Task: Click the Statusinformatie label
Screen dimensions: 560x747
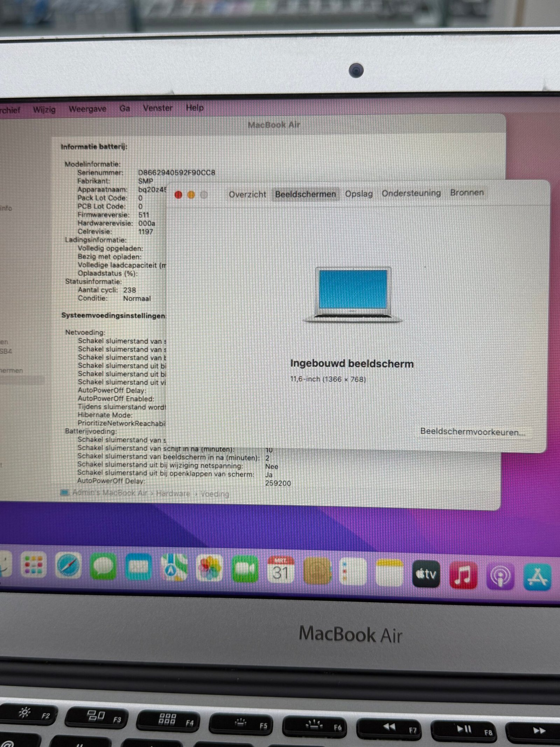Action: pos(93,282)
